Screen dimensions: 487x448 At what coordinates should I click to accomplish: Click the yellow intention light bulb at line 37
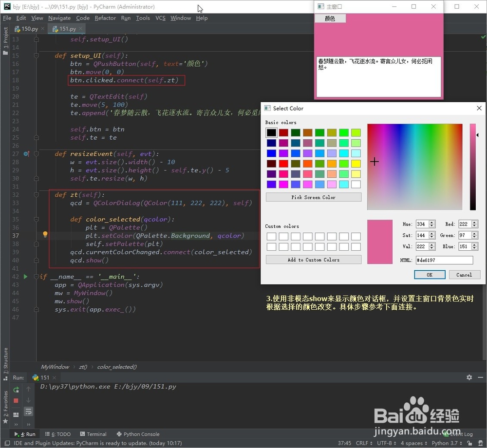(x=45, y=234)
